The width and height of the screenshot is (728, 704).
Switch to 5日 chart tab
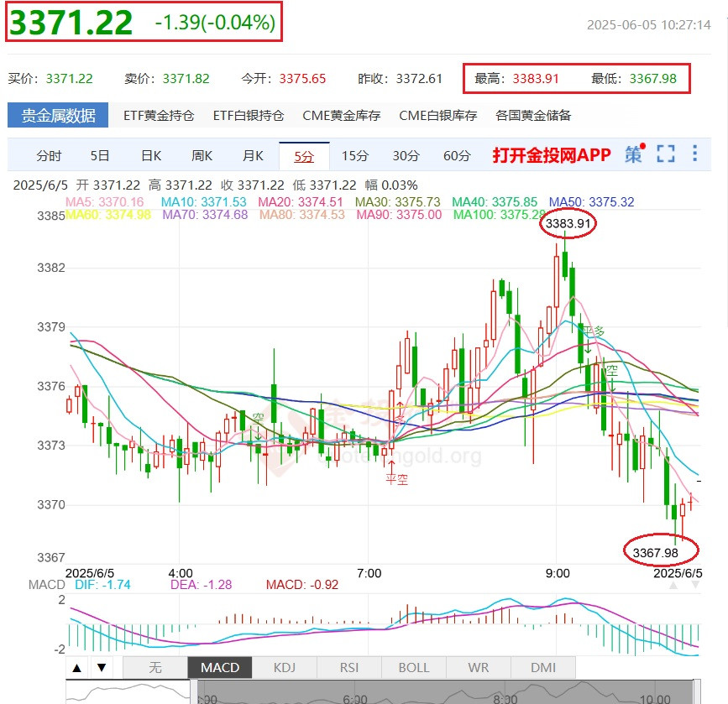click(x=100, y=156)
